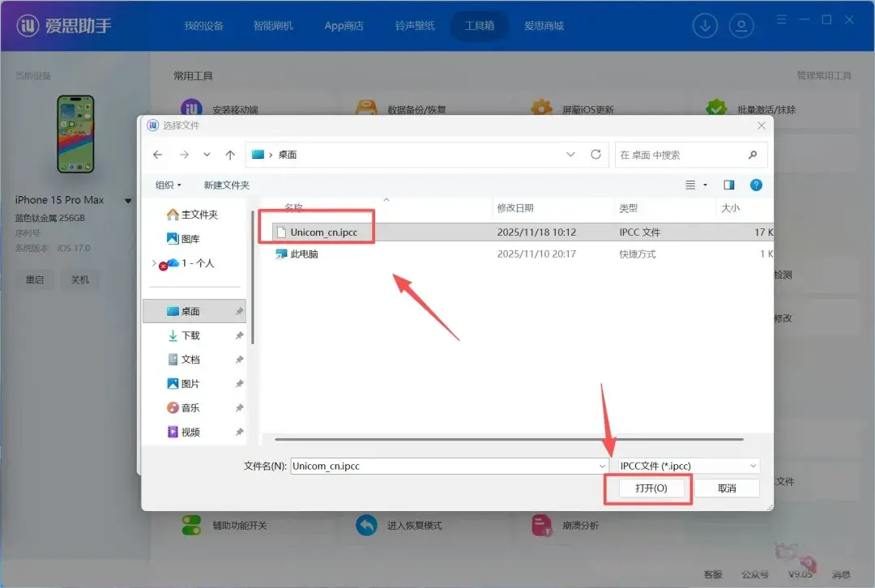
Task: Open 崩溃分析 tool icon
Action: click(541, 525)
